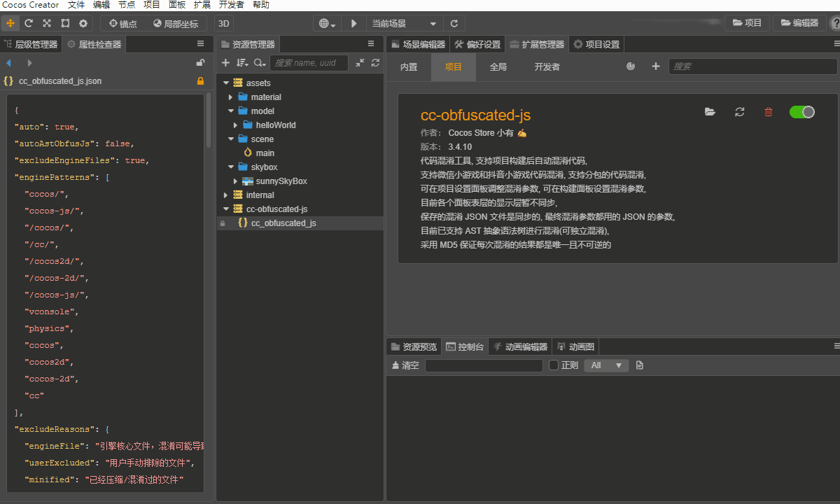The width and height of the screenshot is (840, 504).
Task: Expand the sunnySkyBox asset
Action: tap(236, 181)
